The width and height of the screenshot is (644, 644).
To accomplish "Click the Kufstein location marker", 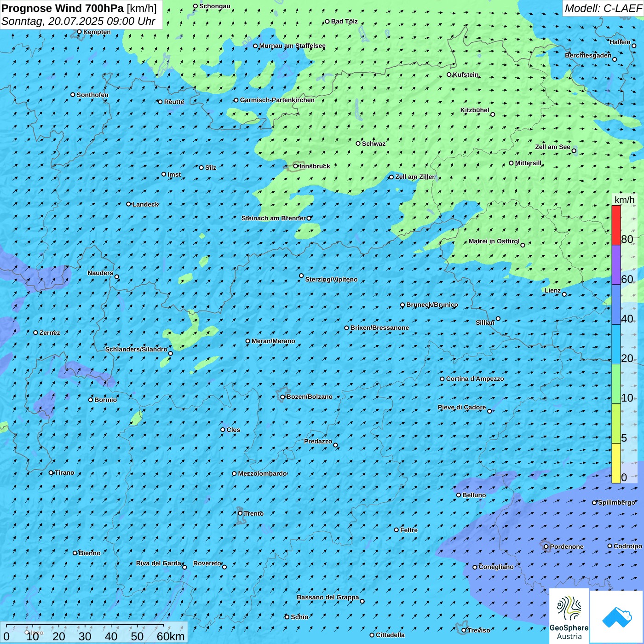I will coord(449,75).
